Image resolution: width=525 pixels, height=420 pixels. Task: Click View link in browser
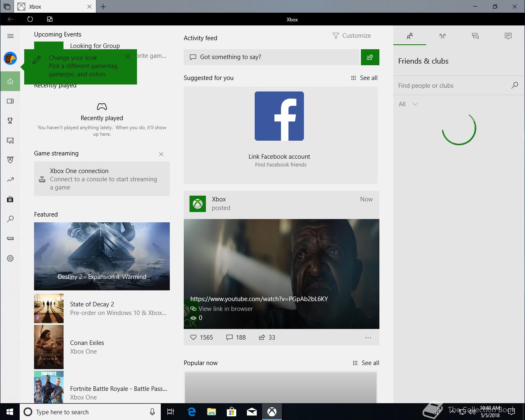[222, 309]
